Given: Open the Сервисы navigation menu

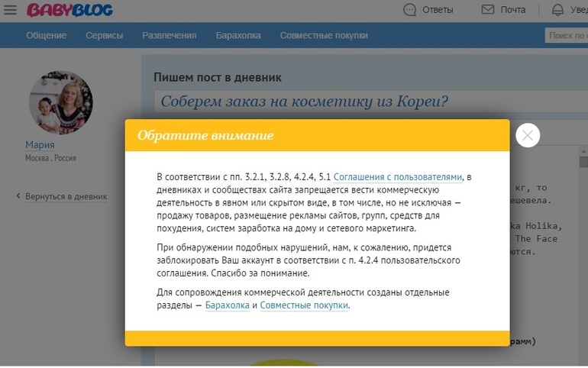Looking at the screenshot, I should [105, 35].
